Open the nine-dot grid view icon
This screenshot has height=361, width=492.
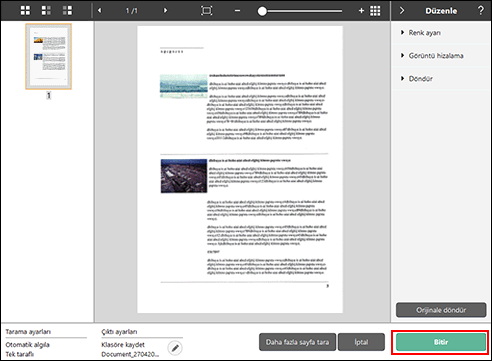point(375,11)
